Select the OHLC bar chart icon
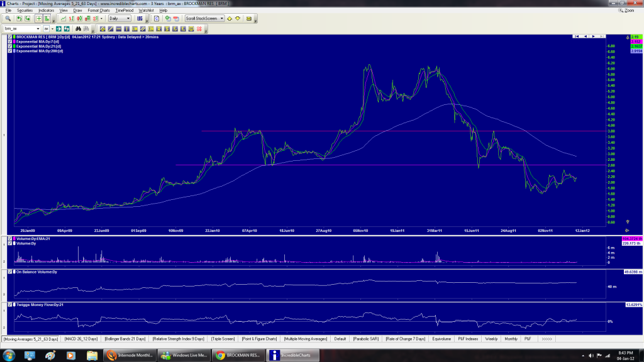The image size is (644, 362). [x=72, y=18]
